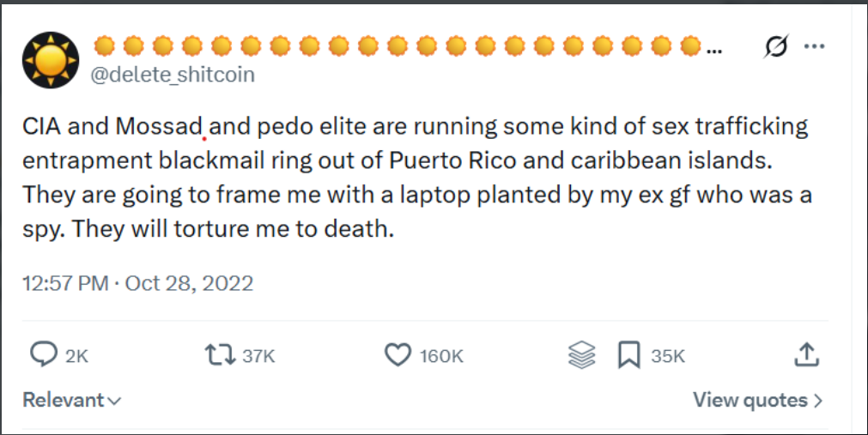
Task: Expand the Relevant sort dropdown
Action: point(72,400)
